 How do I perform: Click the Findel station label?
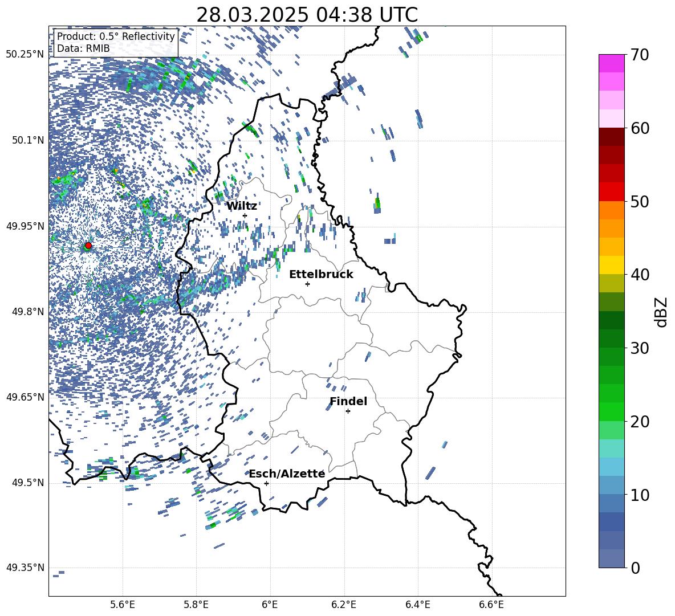pos(348,401)
